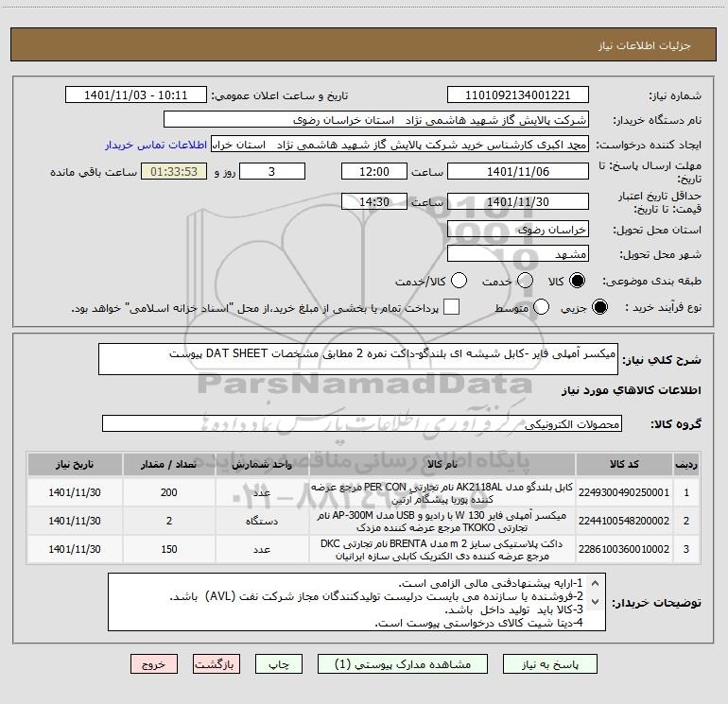Click the خروج exit button
This screenshot has width=728, height=704.
(154, 664)
